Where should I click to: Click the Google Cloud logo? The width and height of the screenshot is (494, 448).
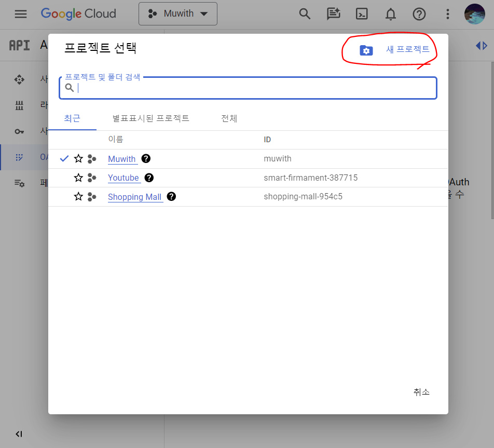pos(78,14)
